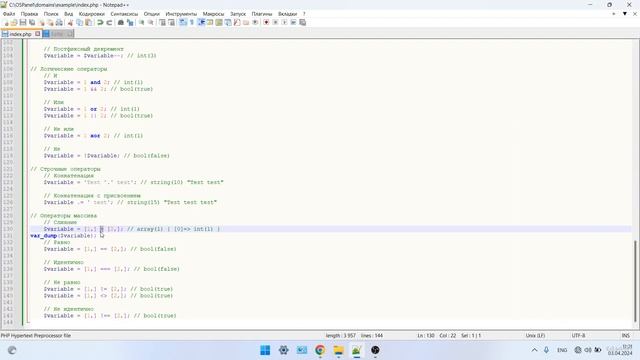Click the Copy toolbar icon
The height and width of the screenshot is (360, 640).
(79, 22)
